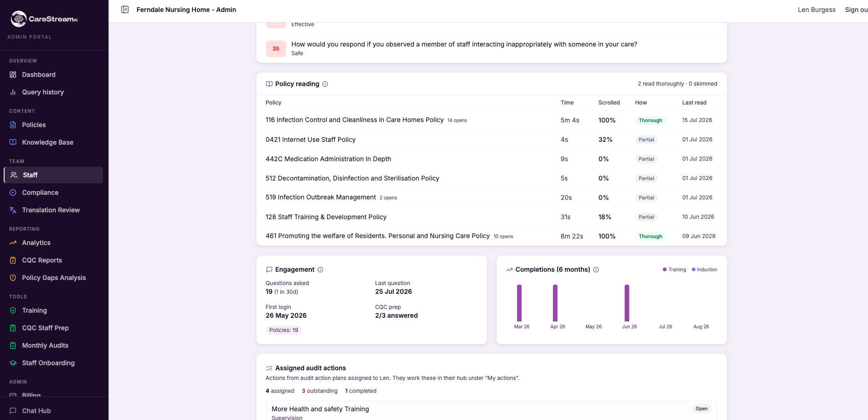Viewport: 868px width, 420px height.
Task: Open the 0421 Internet Use Staff Policy row
Action: point(491,140)
